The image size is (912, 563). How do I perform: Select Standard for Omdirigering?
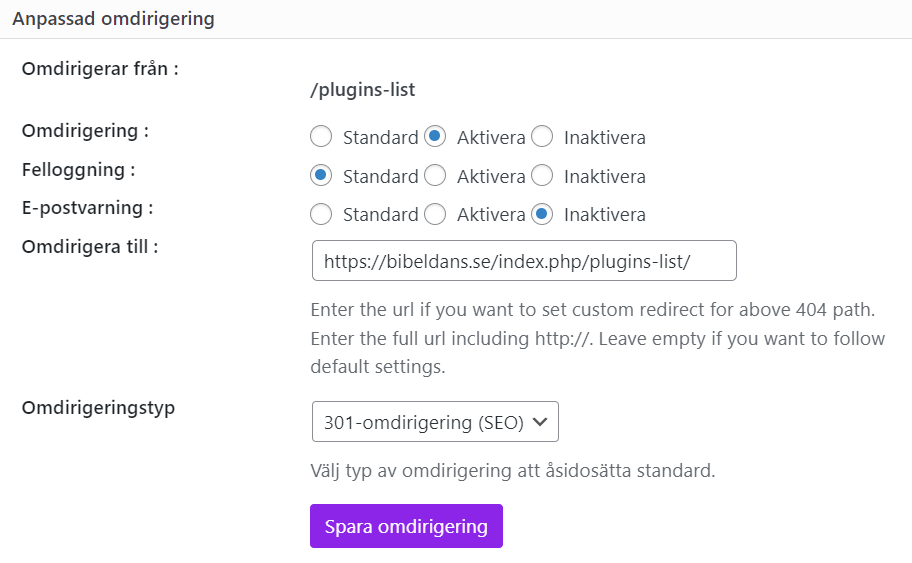coord(321,136)
